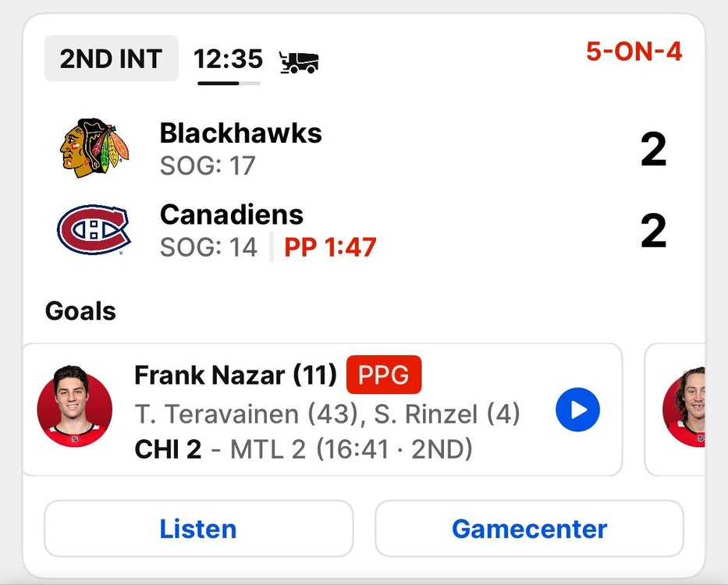
Task: Click the T. Teravainen, S. Rinzel assists line
Action: 327,413
